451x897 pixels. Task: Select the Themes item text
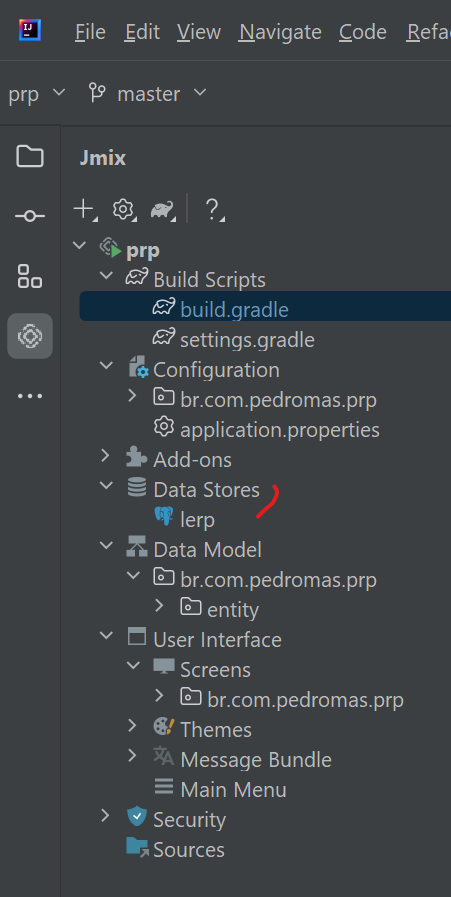point(216,729)
